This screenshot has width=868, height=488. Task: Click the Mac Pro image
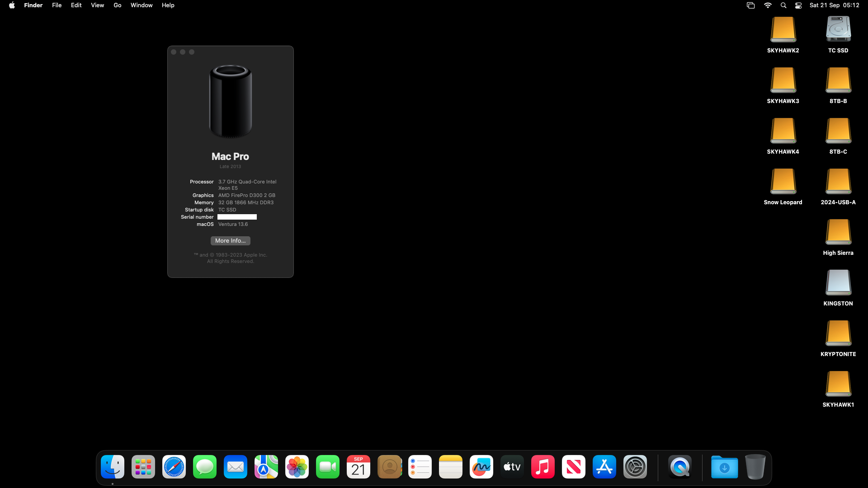[231, 101]
